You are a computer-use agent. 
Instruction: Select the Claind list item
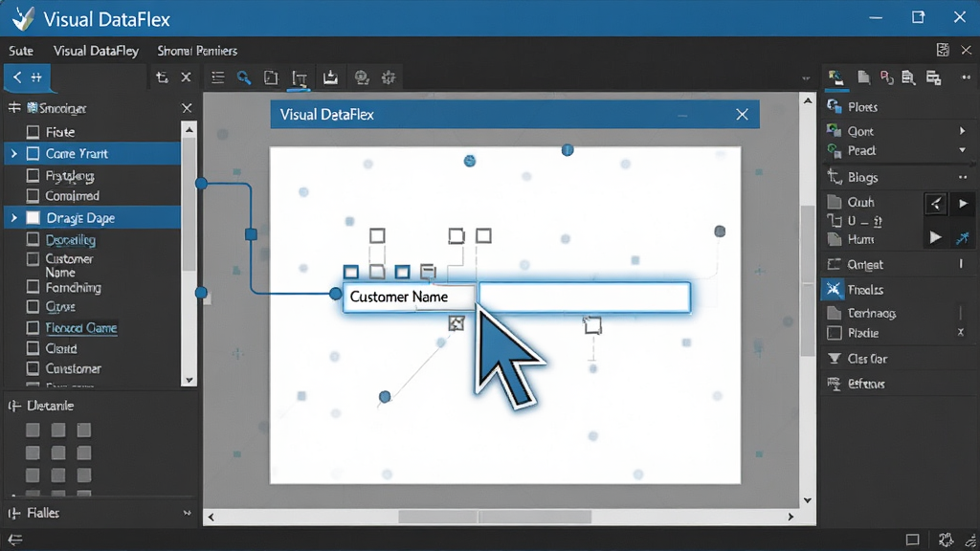coord(61,348)
